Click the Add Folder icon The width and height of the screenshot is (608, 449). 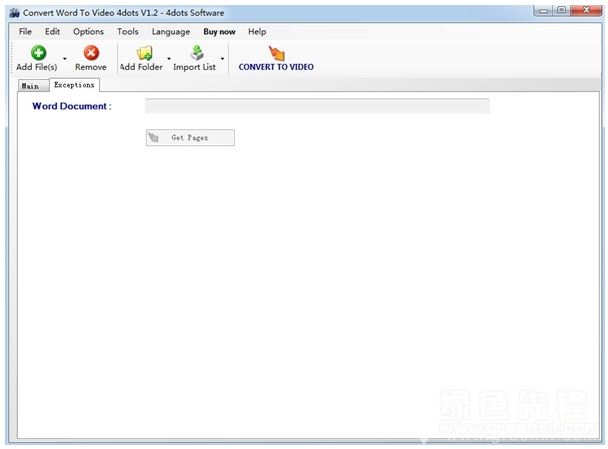click(144, 53)
